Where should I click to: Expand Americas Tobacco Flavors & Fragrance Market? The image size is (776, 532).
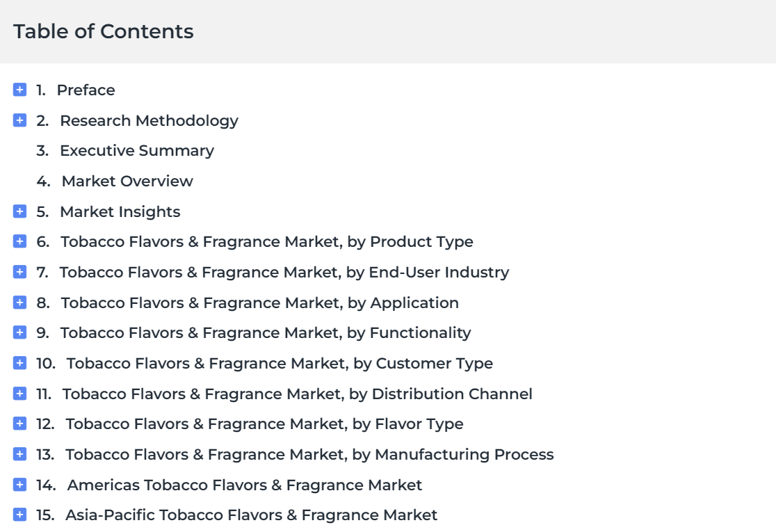[x=19, y=485]
